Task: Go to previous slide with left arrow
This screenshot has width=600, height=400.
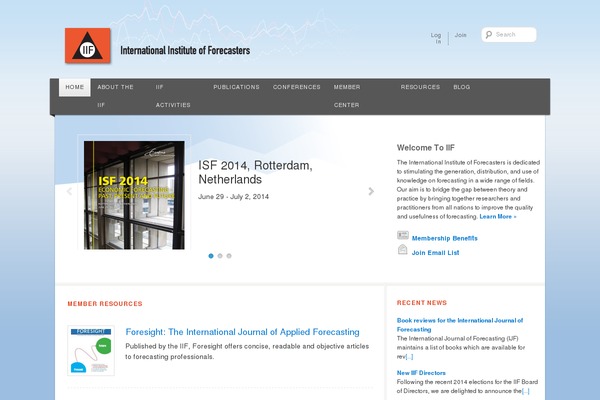Action: tap(69, 191)
